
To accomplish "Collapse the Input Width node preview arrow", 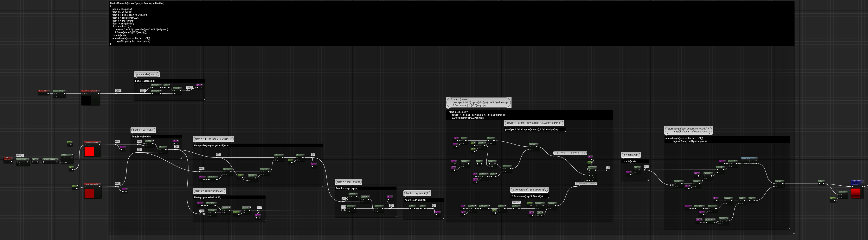I will [100, 142].
